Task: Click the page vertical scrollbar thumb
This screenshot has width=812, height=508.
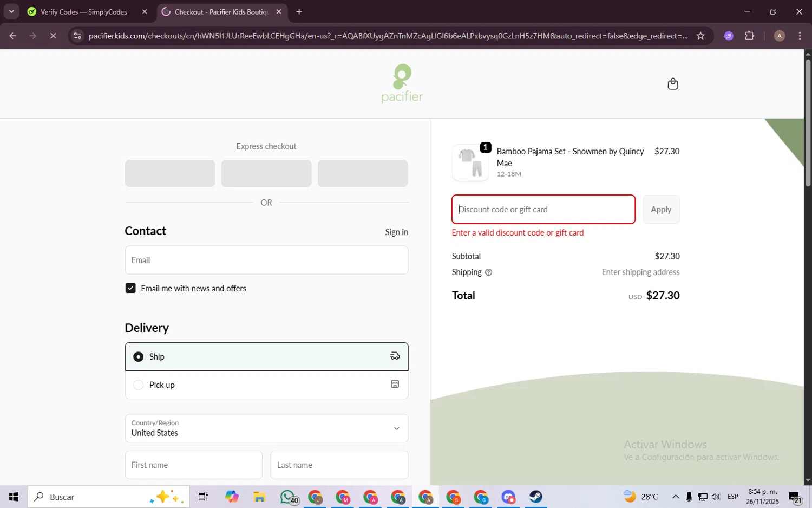Action: tap(808, 122)
